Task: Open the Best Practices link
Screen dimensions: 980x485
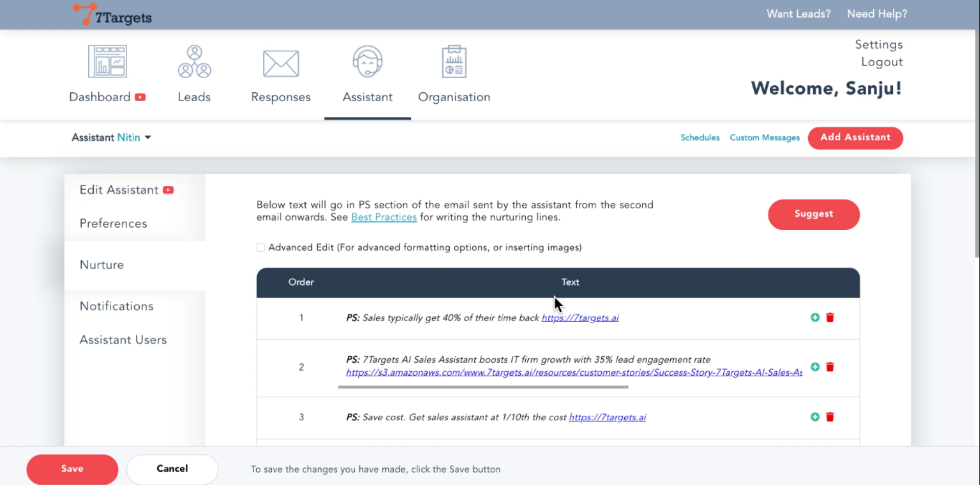Action: tap(384, 217)
